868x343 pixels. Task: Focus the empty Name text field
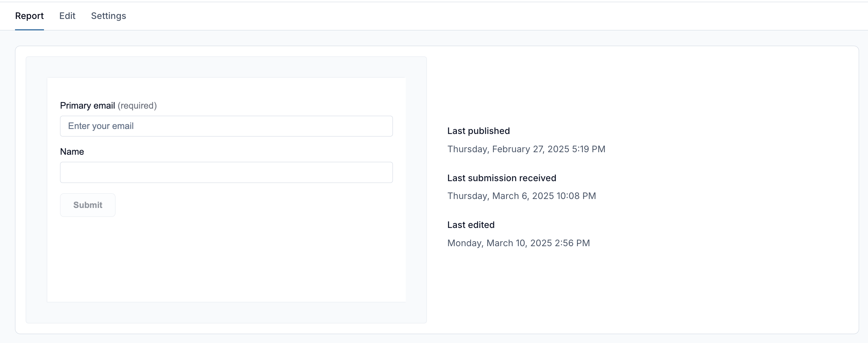[x=226, y=172]
